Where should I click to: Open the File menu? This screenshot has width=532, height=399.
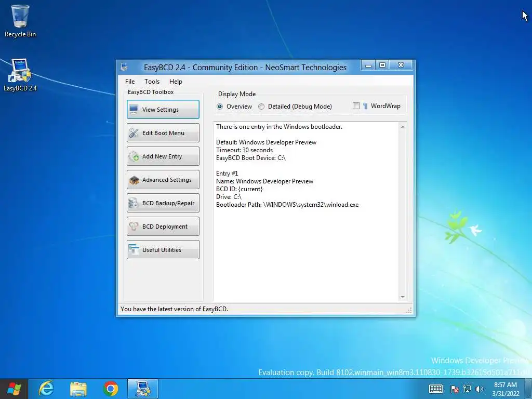coord(130,82)
